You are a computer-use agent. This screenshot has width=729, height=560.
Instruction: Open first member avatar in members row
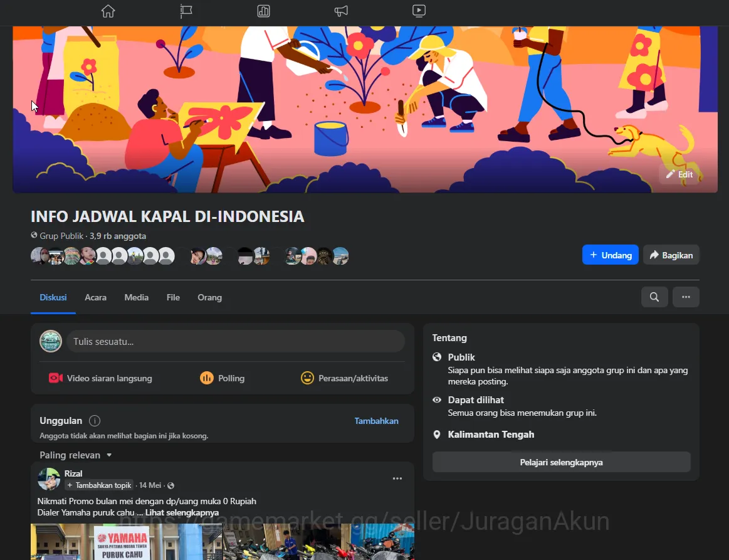click(39, 256)
